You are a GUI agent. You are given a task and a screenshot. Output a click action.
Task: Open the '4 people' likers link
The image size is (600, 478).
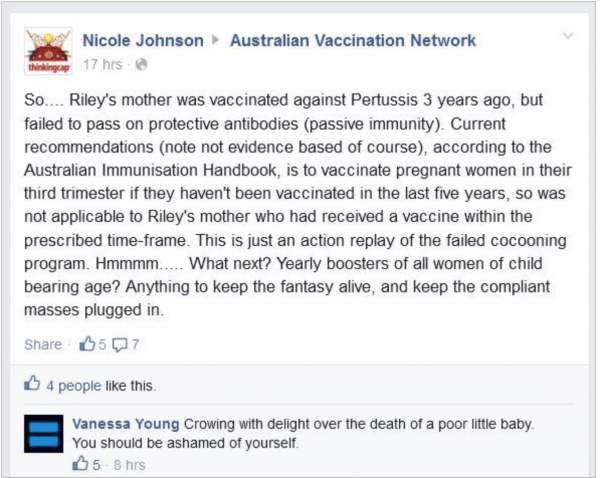[x=74, y=386]
